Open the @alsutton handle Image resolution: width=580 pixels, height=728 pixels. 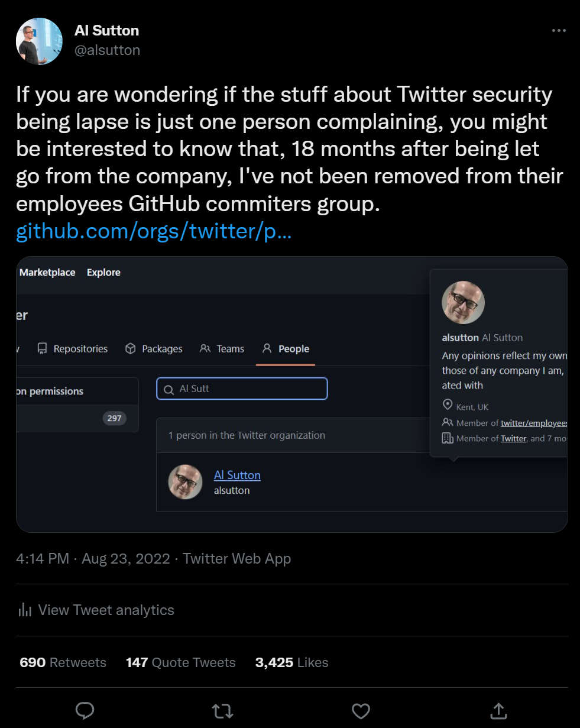tap(108, 50)
